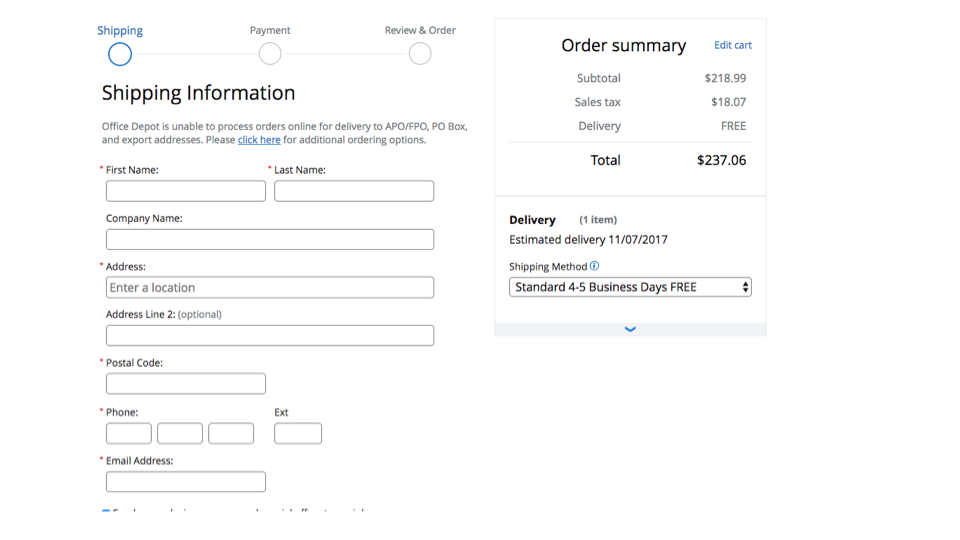Image resolution: width=960 pixels, height=540 pixels.
Task: Expand the delivery details chevron
Action: [x=630, y=329]
